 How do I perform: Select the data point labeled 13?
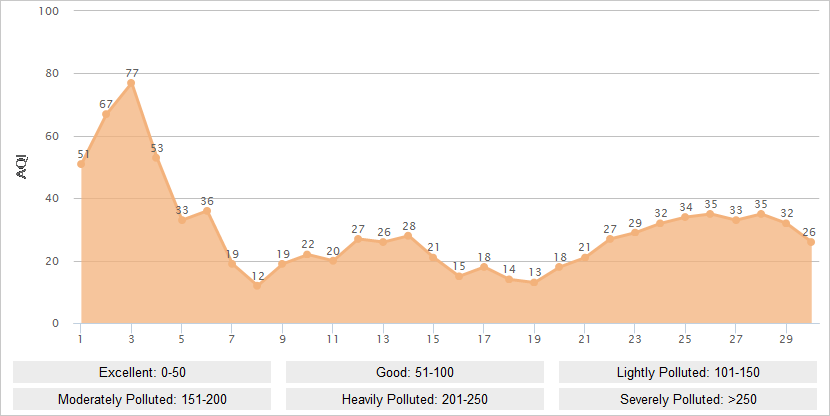coord(534,283)
